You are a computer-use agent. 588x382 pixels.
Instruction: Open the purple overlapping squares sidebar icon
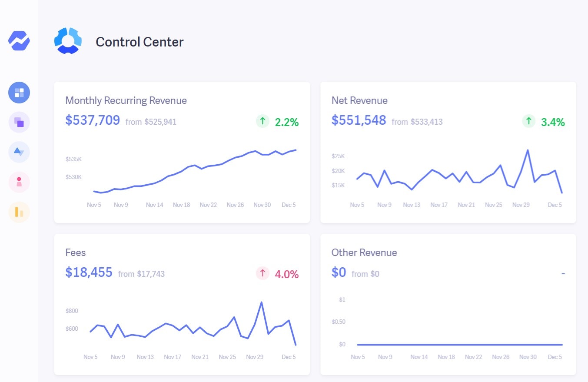point(19,122)
